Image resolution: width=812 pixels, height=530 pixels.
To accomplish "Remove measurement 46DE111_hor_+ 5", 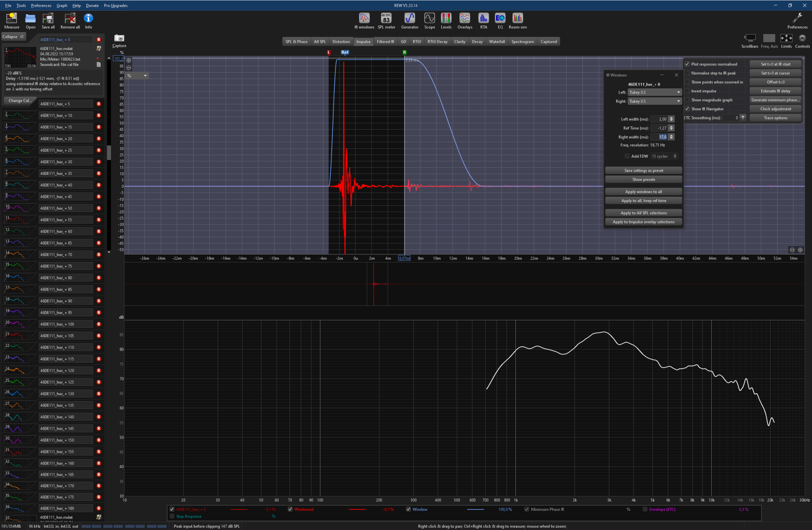I will coord(99,104).
